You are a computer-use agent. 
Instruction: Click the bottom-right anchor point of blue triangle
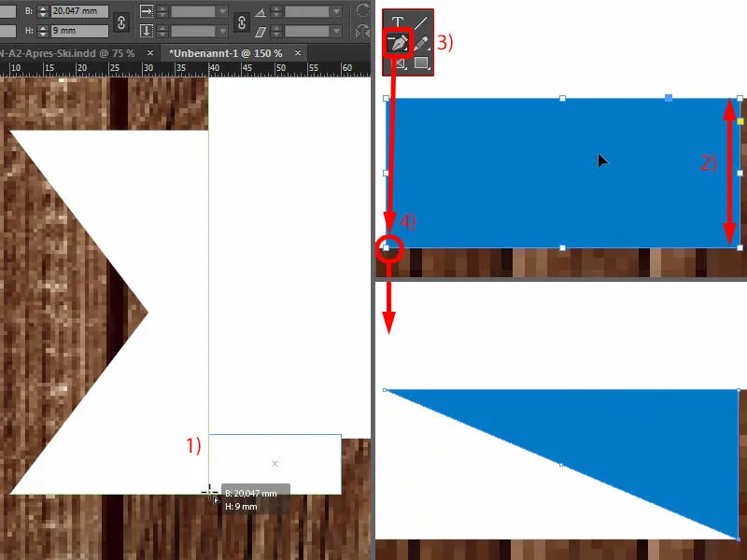(739, 539)
